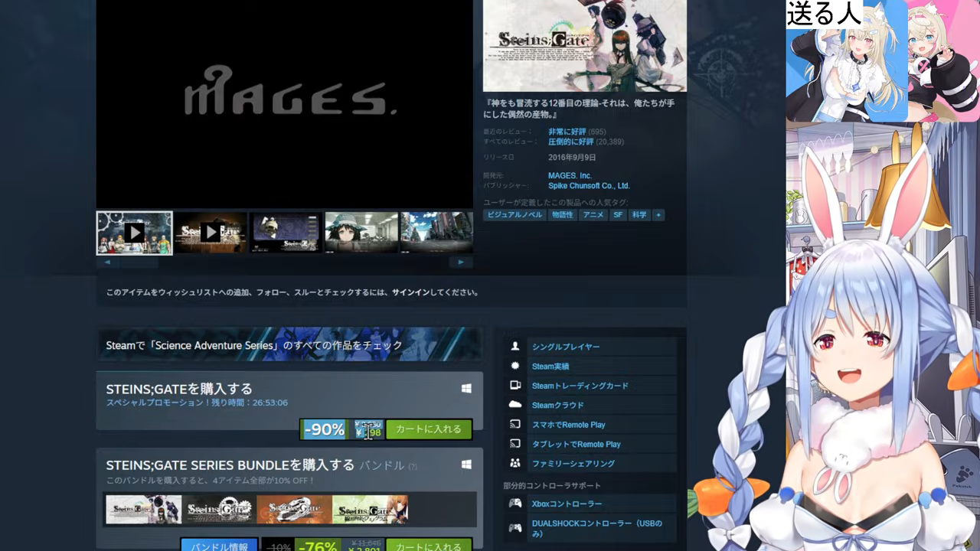
Task: Open the fifth street scene screenshot thumbnail
Action: (x=436, y=233)
